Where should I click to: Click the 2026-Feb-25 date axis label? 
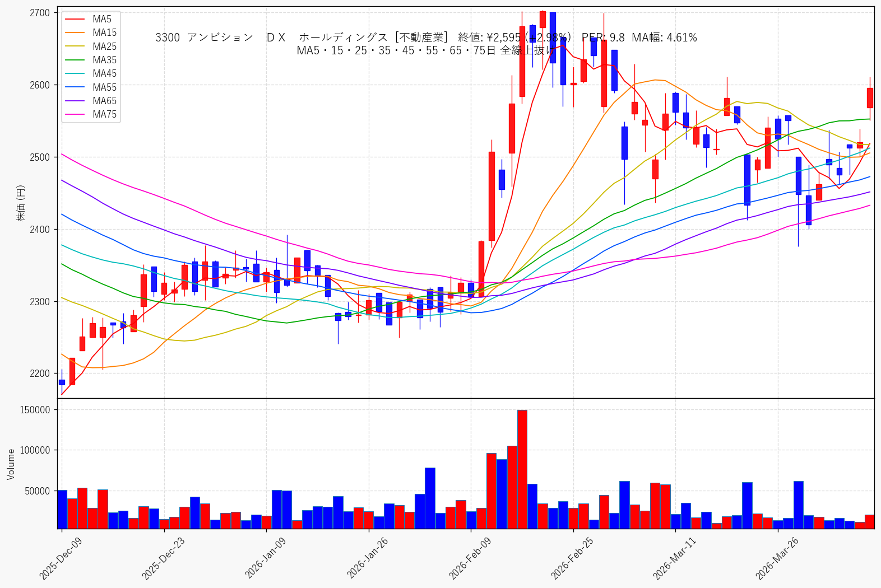pos(572,558)
